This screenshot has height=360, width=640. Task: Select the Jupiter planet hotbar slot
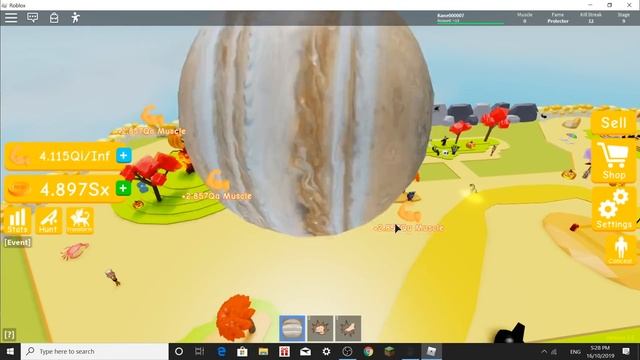[x=292, y=328]
